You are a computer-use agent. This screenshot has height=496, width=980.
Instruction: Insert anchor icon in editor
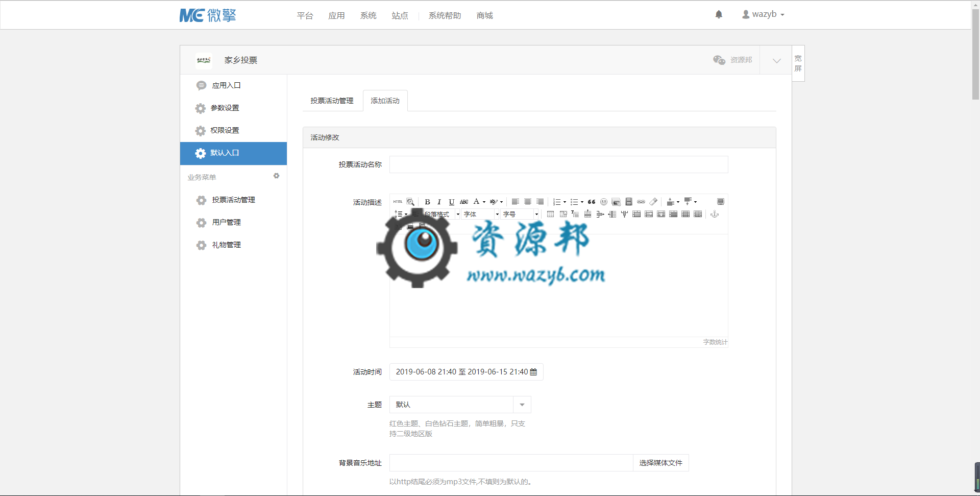pyautogui.click(x=715, y=214)
